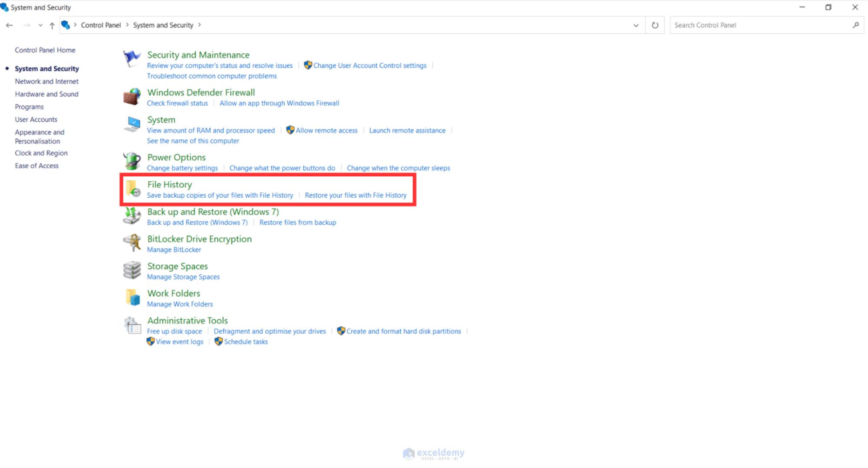Select Hardware and Sound category
Viewport: 868px width, 468px height.
click(x=47, y=94)
